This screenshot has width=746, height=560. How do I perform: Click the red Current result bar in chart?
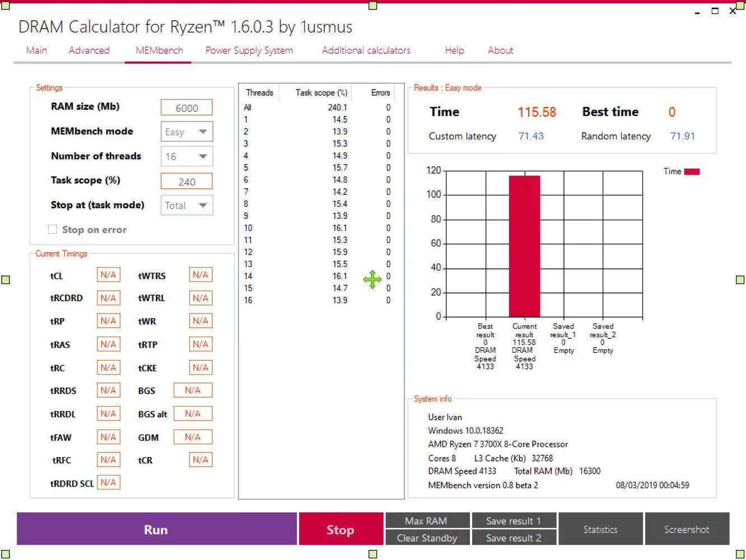[524, 246]
